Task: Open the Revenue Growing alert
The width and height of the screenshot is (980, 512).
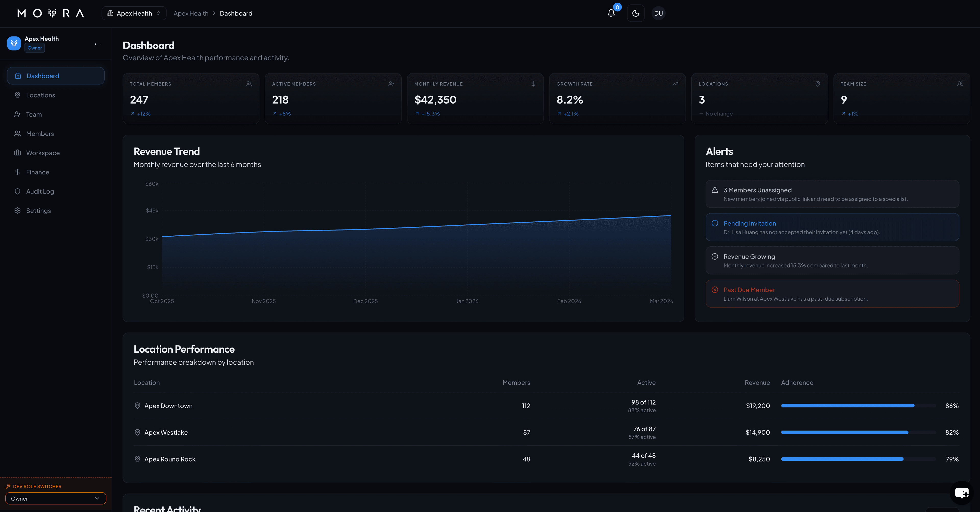Action: 832,260
